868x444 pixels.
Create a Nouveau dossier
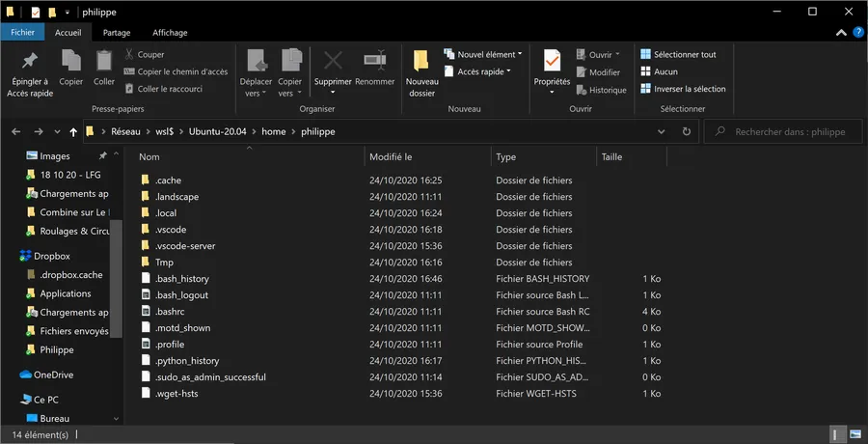click(421, 75)
